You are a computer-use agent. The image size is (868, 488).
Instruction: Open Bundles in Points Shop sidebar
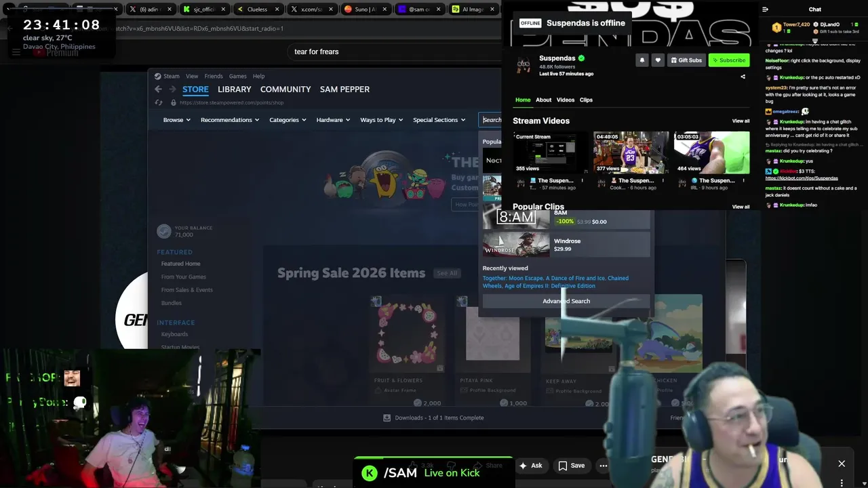point(171,303)
